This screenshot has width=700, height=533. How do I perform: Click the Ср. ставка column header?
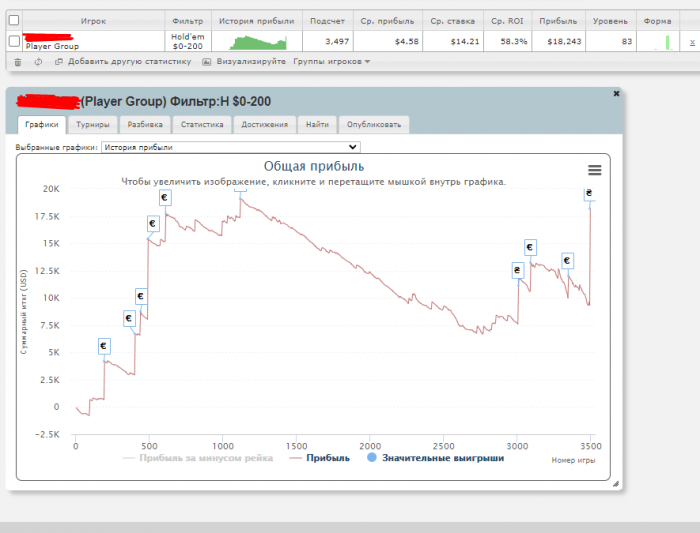click(452, 21)
